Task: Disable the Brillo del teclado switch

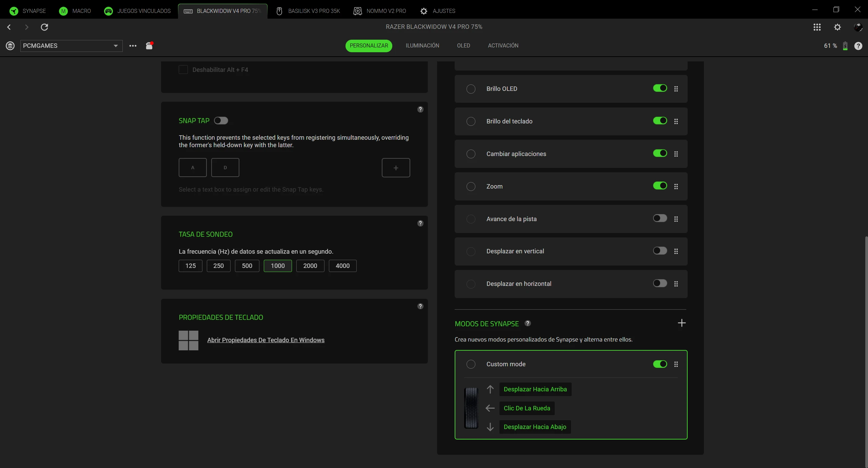Action: coord(660,121)
